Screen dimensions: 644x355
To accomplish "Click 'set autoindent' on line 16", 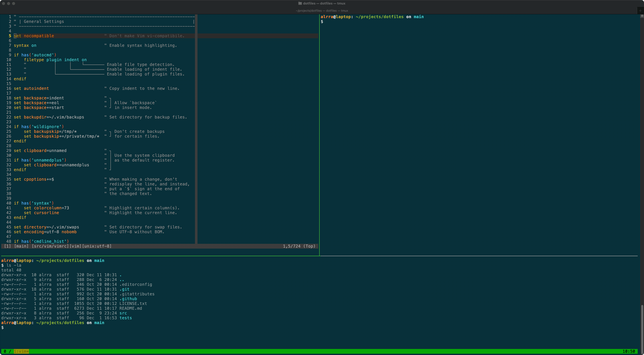I will (x=31, y=89).
